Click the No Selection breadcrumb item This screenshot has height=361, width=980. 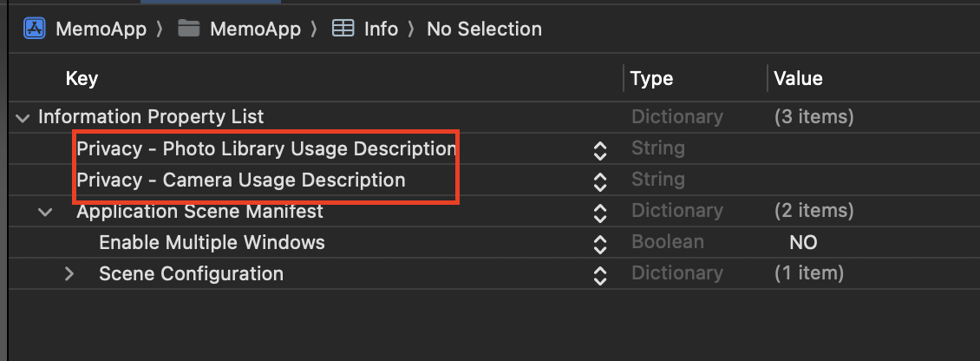pos(484,29)
